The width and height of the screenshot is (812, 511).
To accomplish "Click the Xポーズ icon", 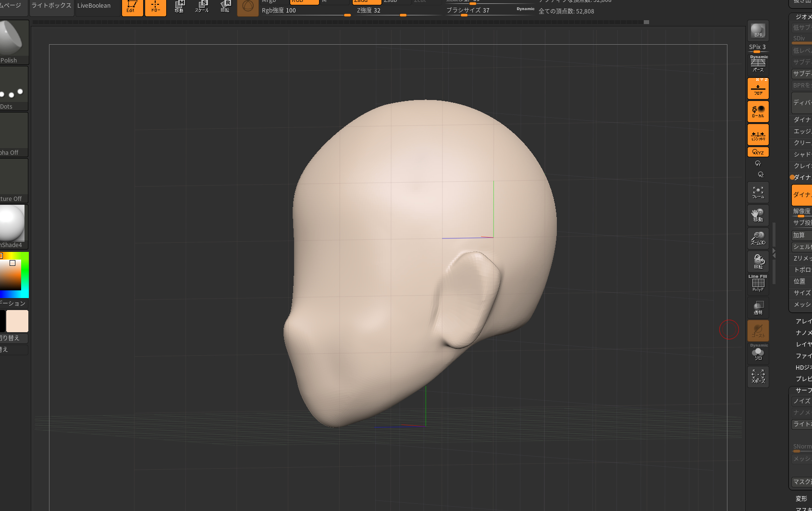I will pyautogui.click(x=758, y=377).
